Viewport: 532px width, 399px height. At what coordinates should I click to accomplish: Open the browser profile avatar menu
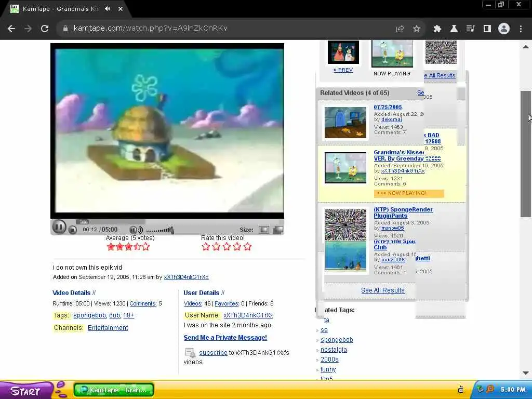click(x=504, y=29)
